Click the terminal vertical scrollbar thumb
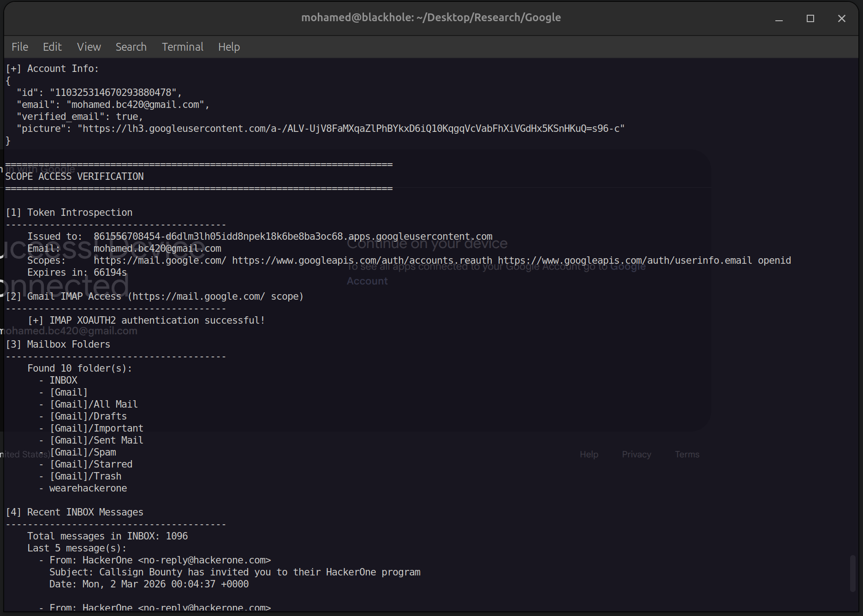 pos(852,573)
